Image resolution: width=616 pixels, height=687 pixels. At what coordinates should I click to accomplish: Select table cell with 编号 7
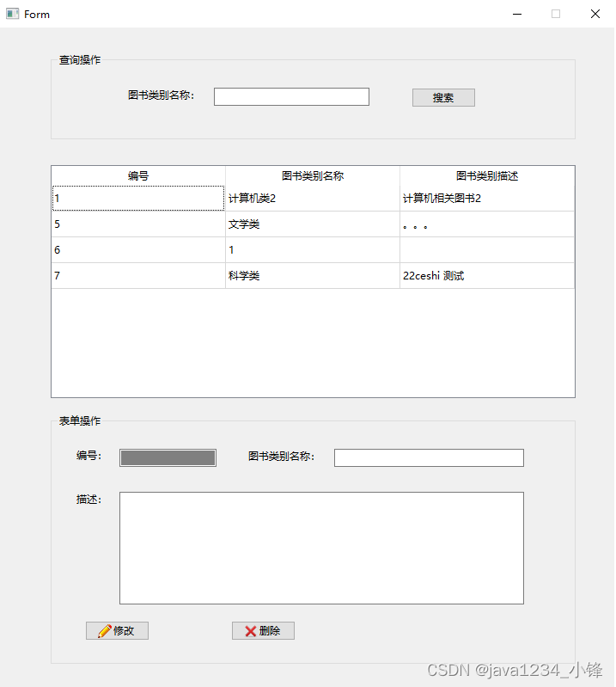tap(139, 277)
